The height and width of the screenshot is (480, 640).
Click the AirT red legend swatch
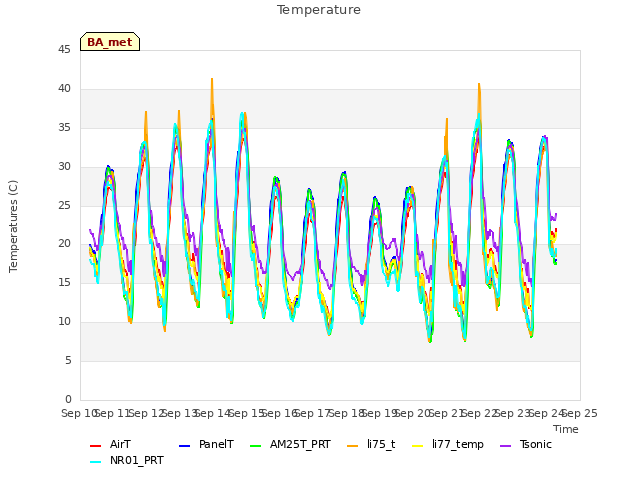tap(95, 446)
